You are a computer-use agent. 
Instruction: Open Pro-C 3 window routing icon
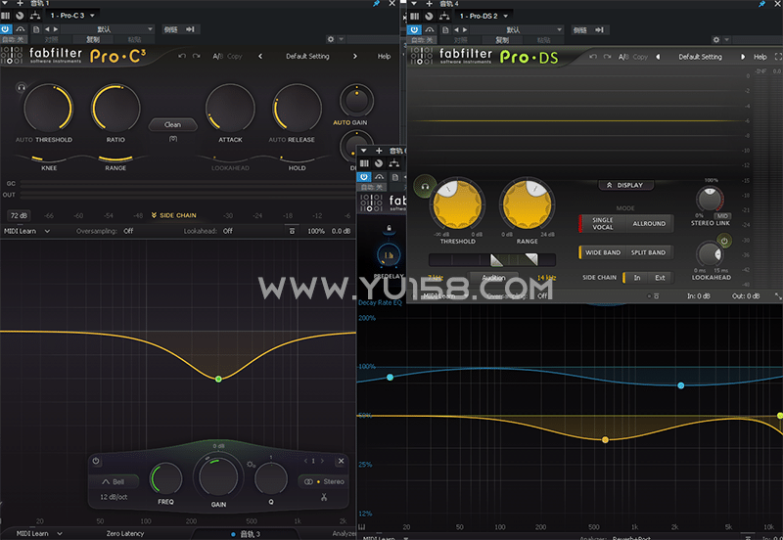35,15
